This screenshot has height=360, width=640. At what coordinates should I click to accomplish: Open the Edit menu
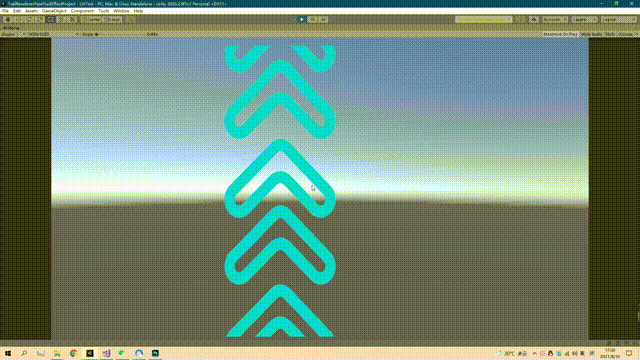17,11
